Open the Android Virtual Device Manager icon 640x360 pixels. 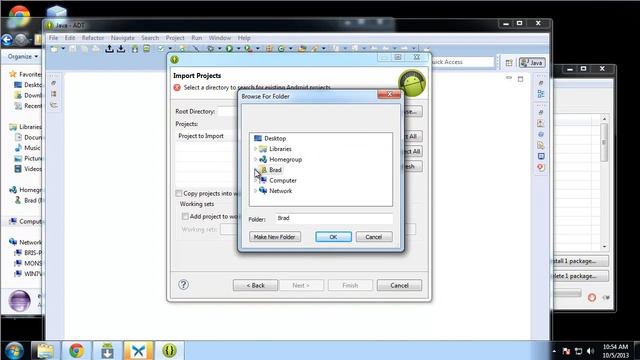pyautogui.click(x=147, y=49)
